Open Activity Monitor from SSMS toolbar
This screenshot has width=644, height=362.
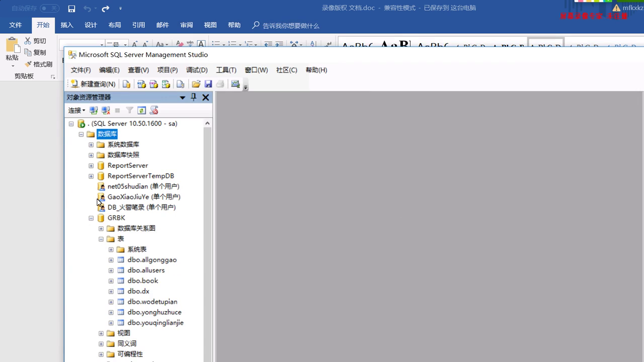point(235,84)
